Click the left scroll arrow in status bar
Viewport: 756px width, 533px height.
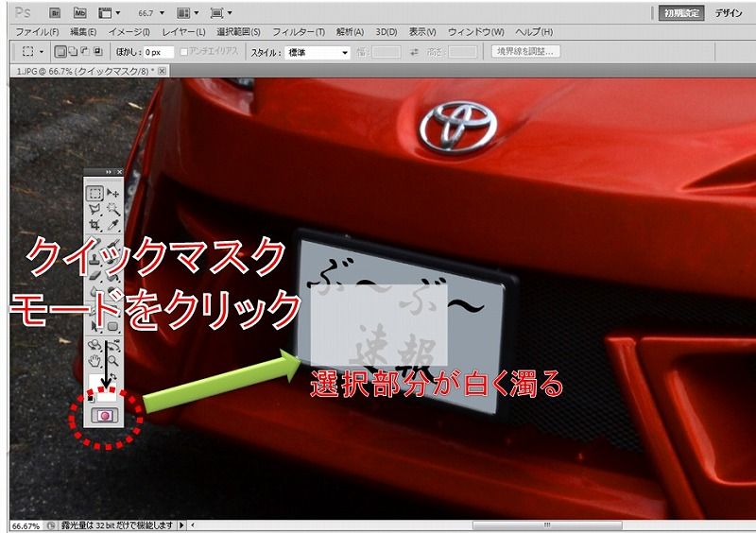(x=193, y=525)
